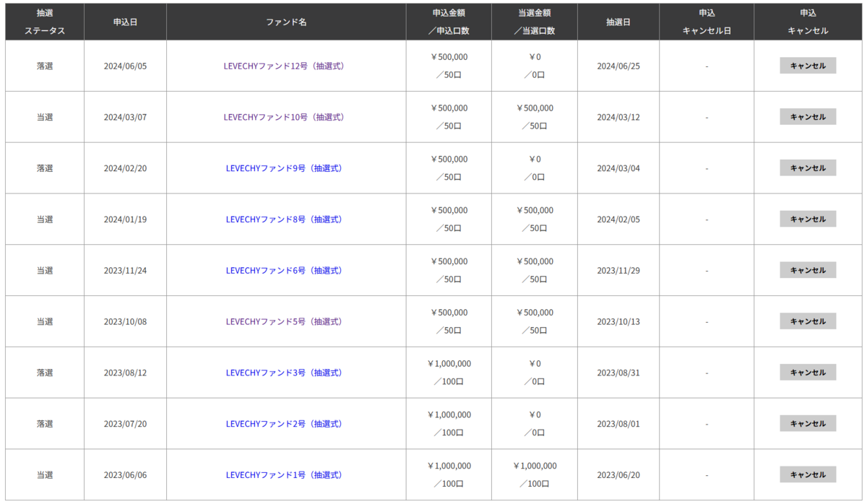The height and width of the screenshot is (504, 867).
Task: Open LEVECHYファンド1号（抽選式） link
Action: coord(283,475)
